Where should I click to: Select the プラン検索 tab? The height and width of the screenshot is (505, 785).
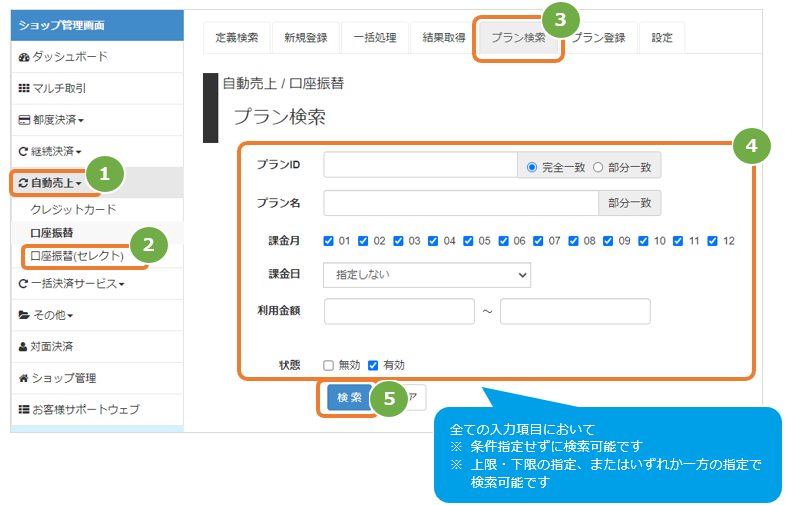pos(518,38)
